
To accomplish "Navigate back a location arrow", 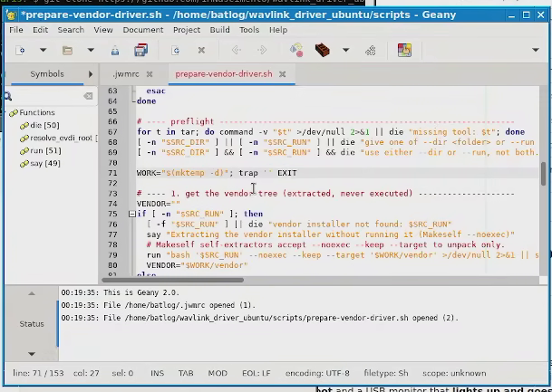I will (x=237, y=51).
